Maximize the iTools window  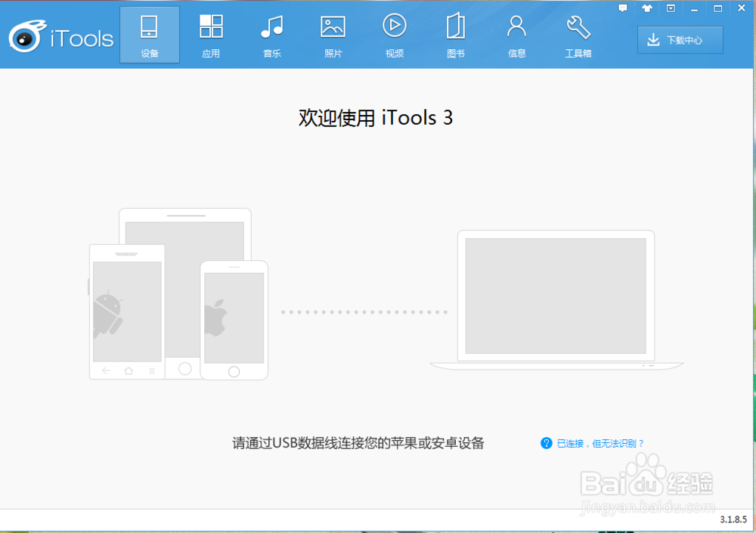coord(718,8)
